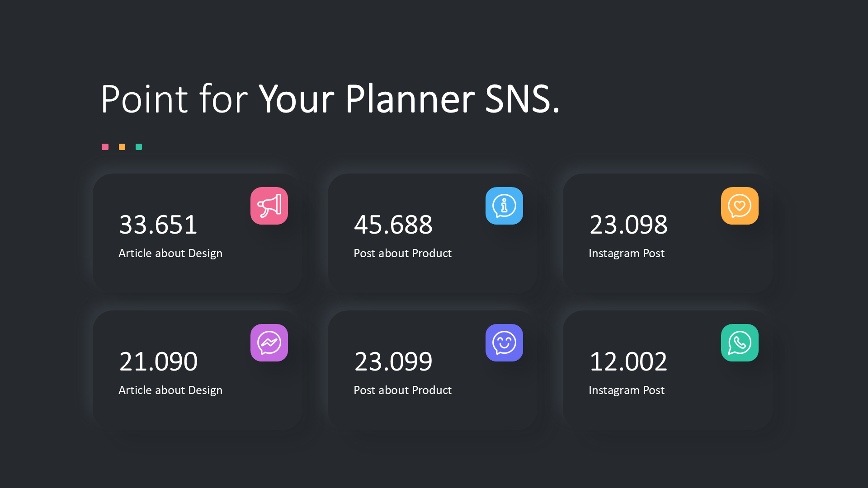Click the pink megaphone icon
The image size is (868, 488).
[x=269, y=206]
